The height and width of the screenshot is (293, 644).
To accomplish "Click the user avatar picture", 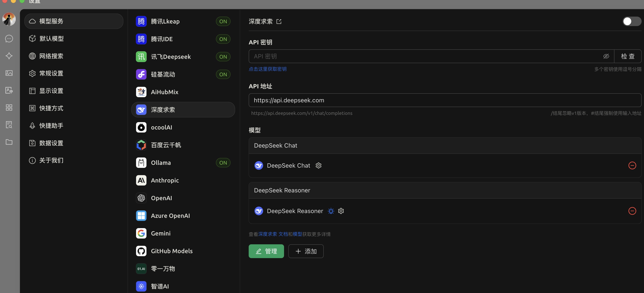I will point(9,19).
